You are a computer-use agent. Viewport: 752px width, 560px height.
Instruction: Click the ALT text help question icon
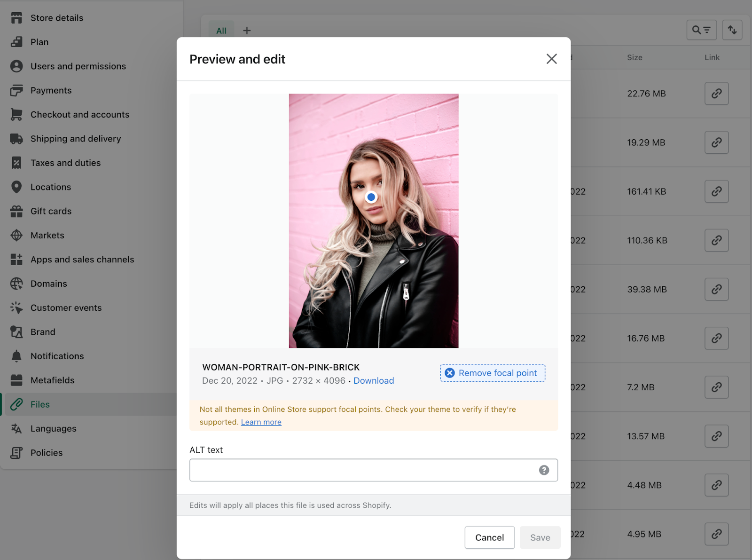[544, 470]
